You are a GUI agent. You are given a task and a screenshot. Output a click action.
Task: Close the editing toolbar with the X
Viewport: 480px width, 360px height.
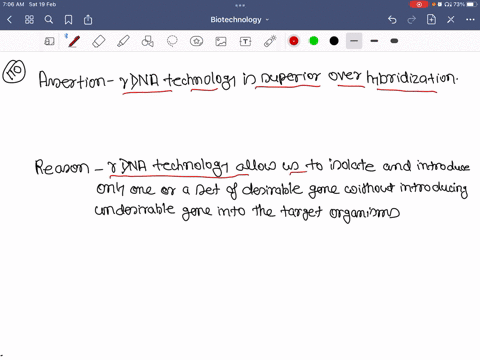(x=451, y=20)
